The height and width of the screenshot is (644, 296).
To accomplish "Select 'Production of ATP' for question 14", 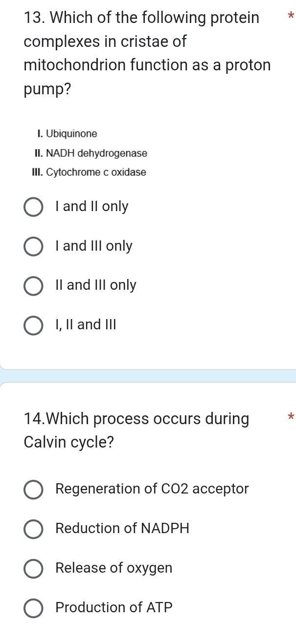I will point(33,608).
